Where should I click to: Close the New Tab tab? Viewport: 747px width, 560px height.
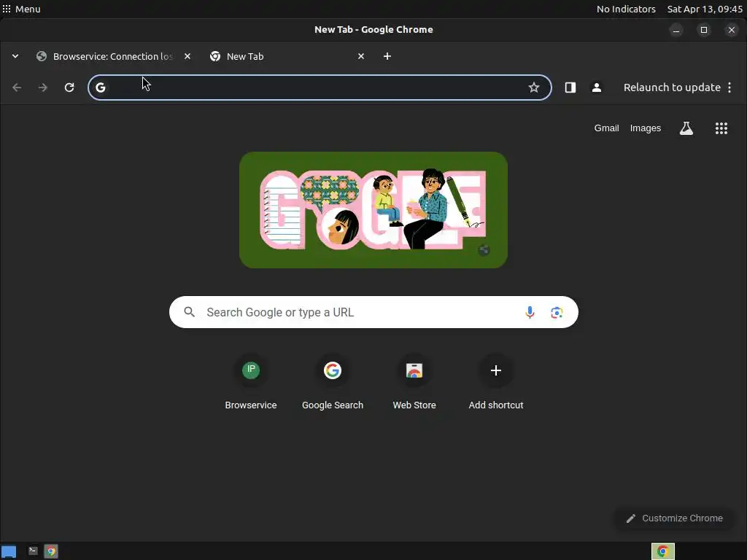point(360,56)
